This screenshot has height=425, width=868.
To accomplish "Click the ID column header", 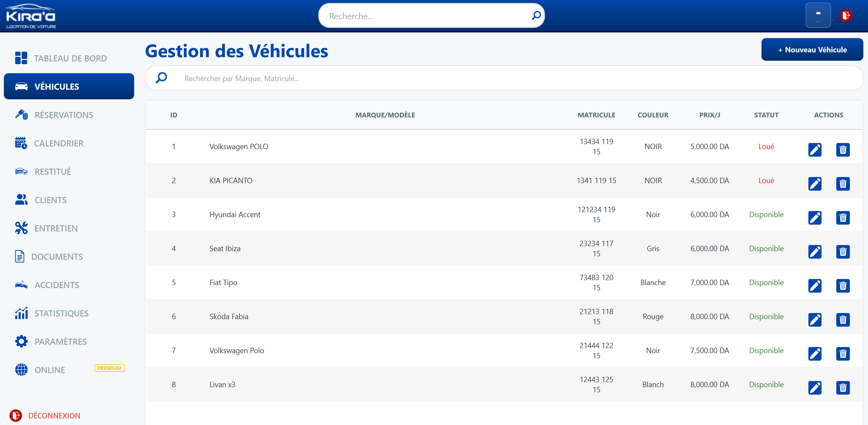I will 174,115.
